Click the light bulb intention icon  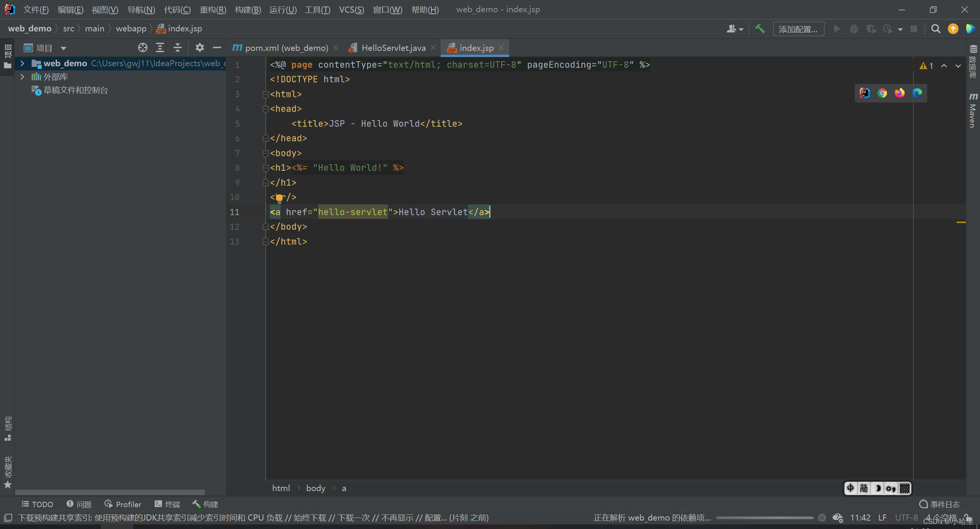click(279, 198)
